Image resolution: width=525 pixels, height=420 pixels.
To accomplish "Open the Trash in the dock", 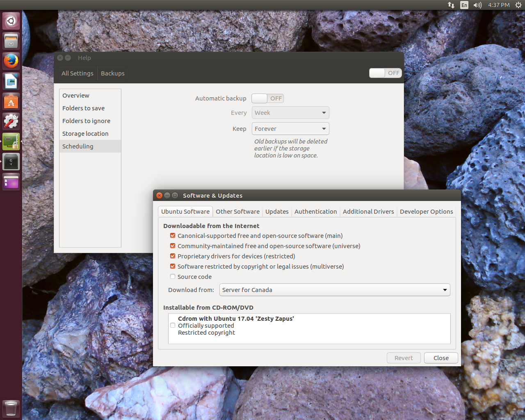I will [11, 409].
